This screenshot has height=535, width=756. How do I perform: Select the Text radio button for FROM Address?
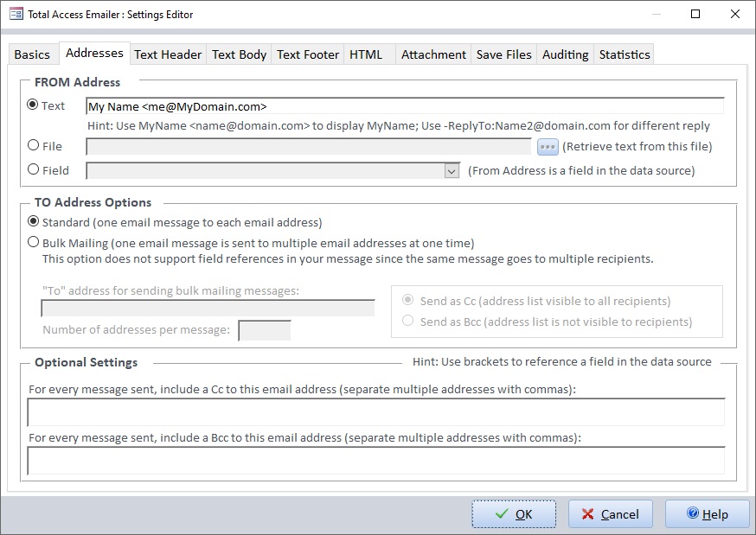point(33,105)
